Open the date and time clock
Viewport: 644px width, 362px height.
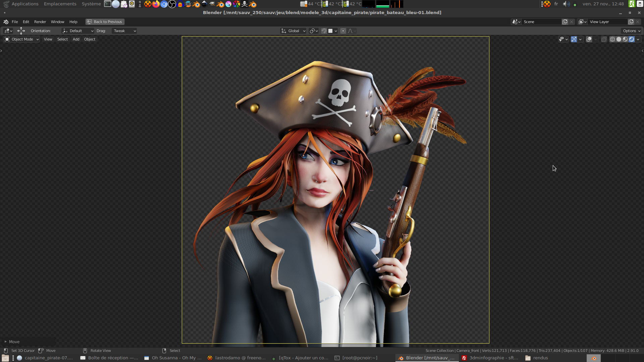[603, 4]
